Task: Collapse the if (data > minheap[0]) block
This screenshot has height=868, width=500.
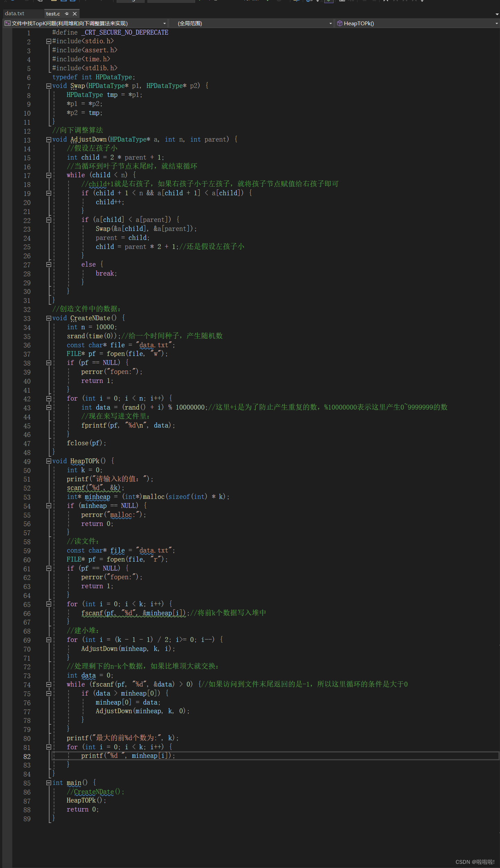Action: click(x=49, y=693)
